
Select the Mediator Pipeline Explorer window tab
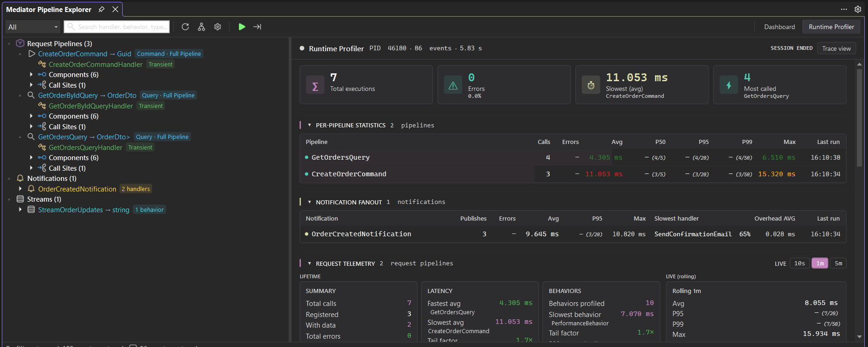[x=49, y=9]
